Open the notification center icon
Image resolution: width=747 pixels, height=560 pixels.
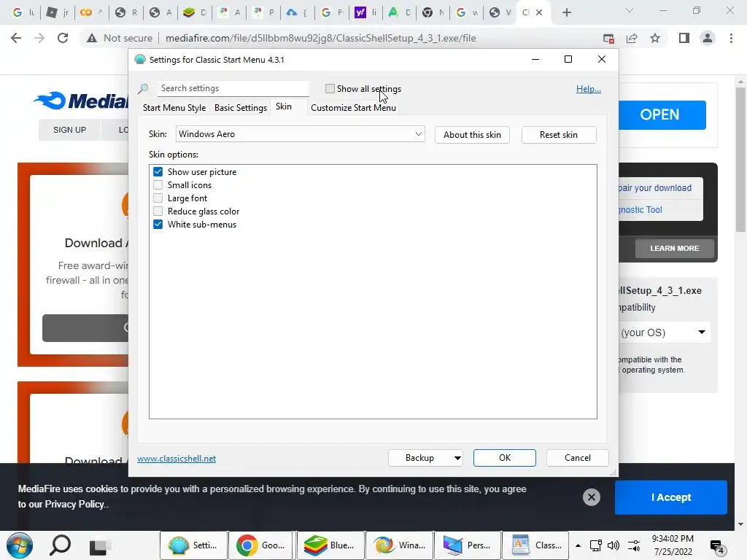717,547
